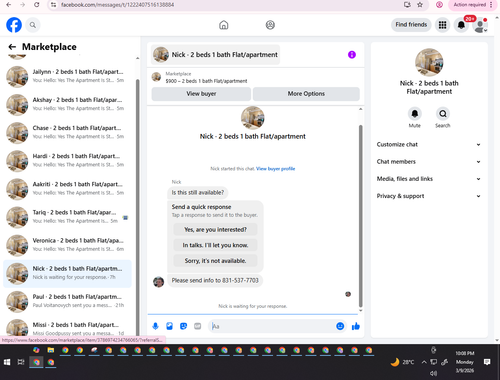
Task: Open the Paul conversation
Action: [x=67, y=301]
